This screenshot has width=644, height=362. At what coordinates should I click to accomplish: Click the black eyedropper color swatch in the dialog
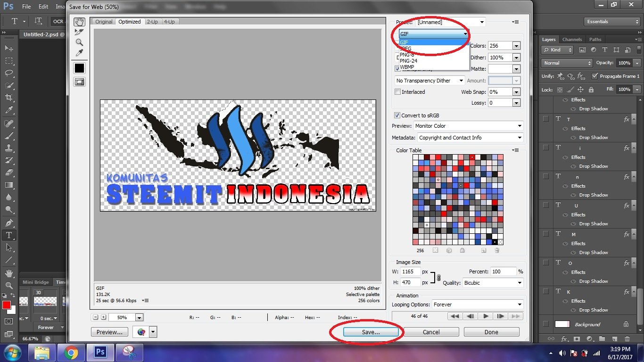[79, 68]
